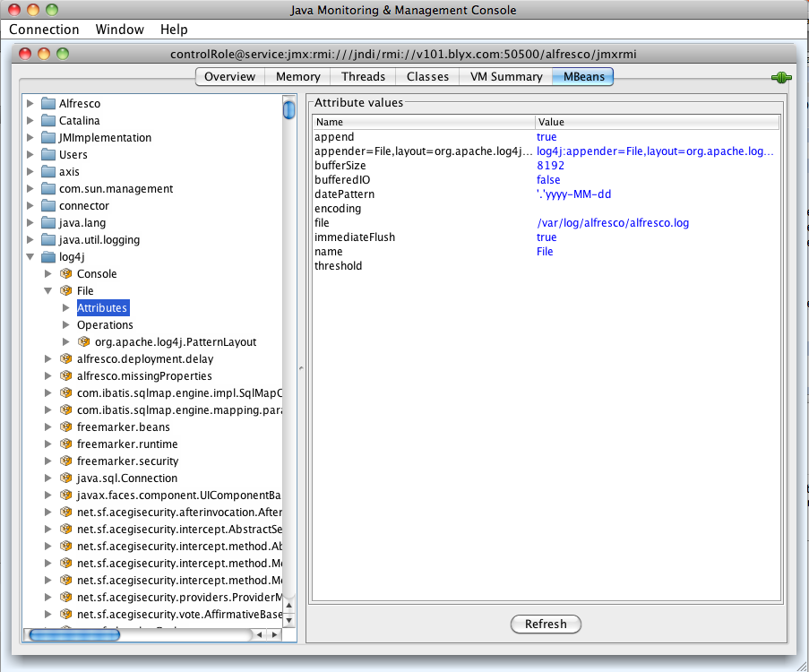Click the freemarker.beans MBean icon
This screenshot has width=809, height=672.
tap(65, 426)
